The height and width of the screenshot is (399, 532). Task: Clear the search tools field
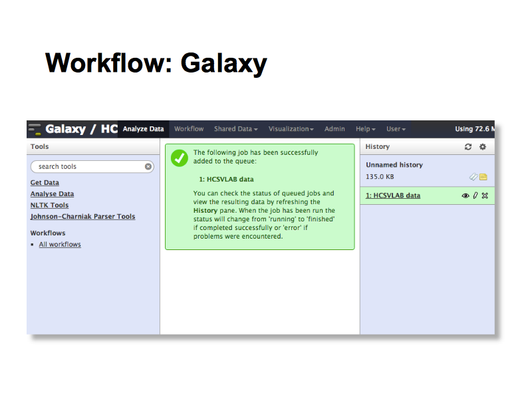[148, 167]
